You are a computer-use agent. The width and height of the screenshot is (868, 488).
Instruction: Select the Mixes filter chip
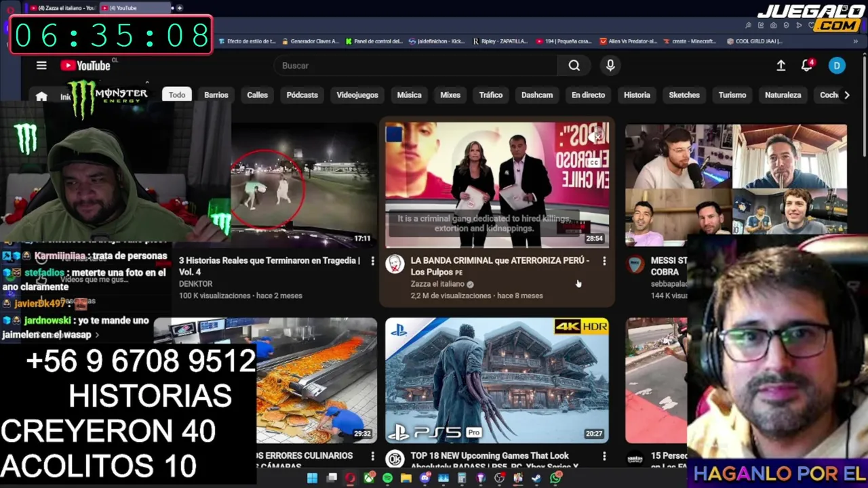450,95
